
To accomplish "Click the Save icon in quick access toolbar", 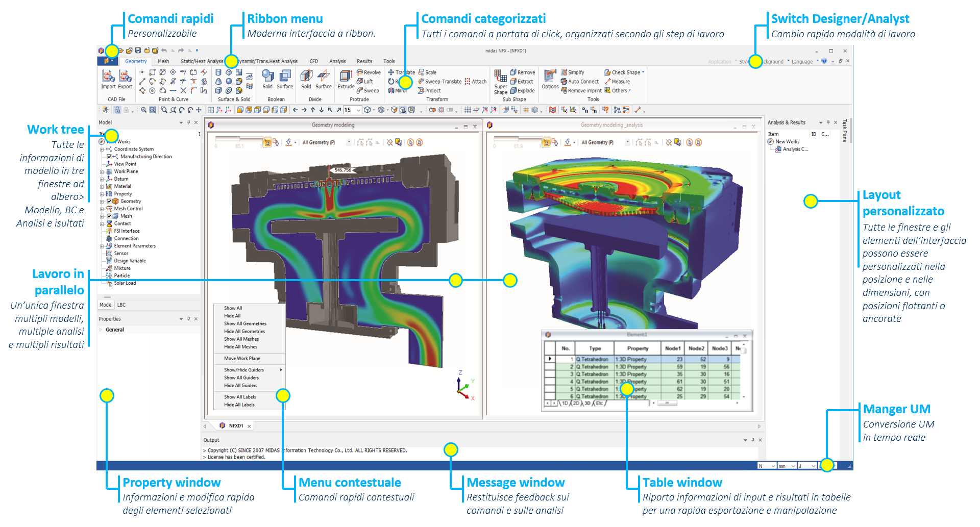I will pos(138,51).
